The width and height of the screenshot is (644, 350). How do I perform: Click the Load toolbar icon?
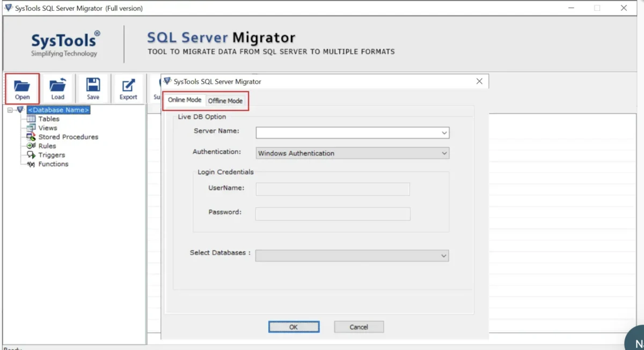(x=57, y=89)
